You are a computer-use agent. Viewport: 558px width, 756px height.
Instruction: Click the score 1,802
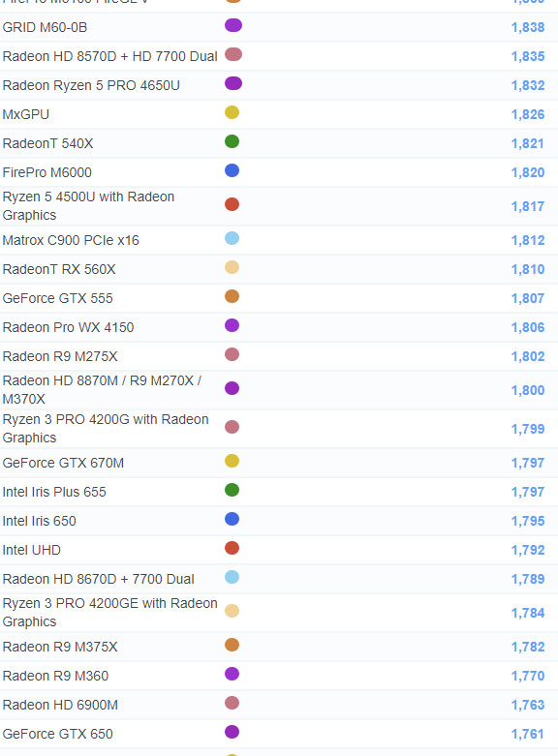(x=528, y=356)
